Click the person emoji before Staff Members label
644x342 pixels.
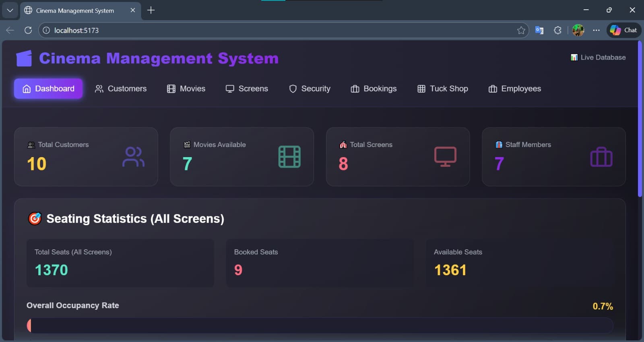499,145
